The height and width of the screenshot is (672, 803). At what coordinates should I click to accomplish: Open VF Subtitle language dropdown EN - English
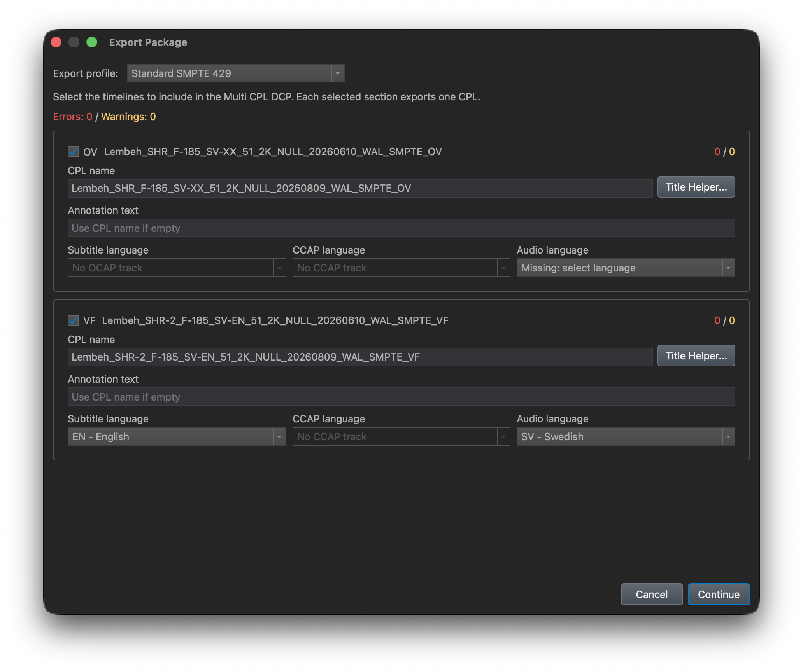[177, 436]
